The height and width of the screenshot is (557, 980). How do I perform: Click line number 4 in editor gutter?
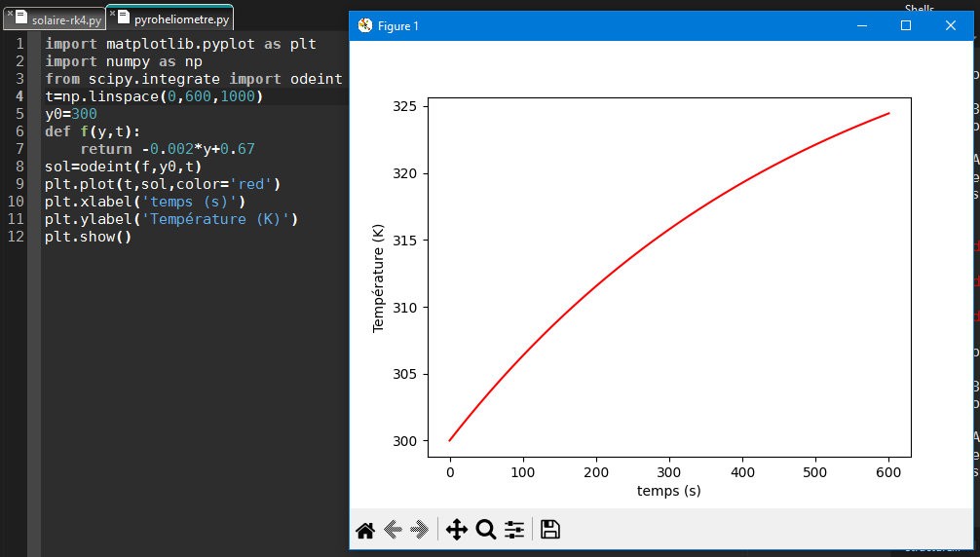click(x=20, y=96)
